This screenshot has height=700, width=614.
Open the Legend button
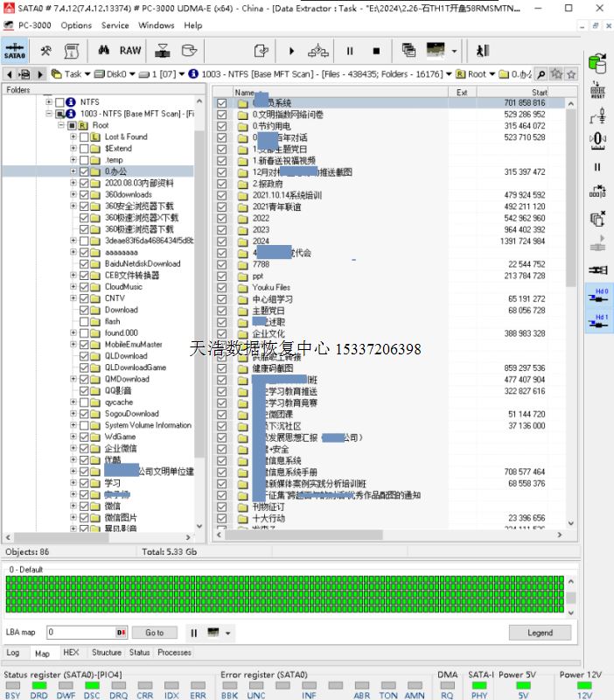[539, 633]
